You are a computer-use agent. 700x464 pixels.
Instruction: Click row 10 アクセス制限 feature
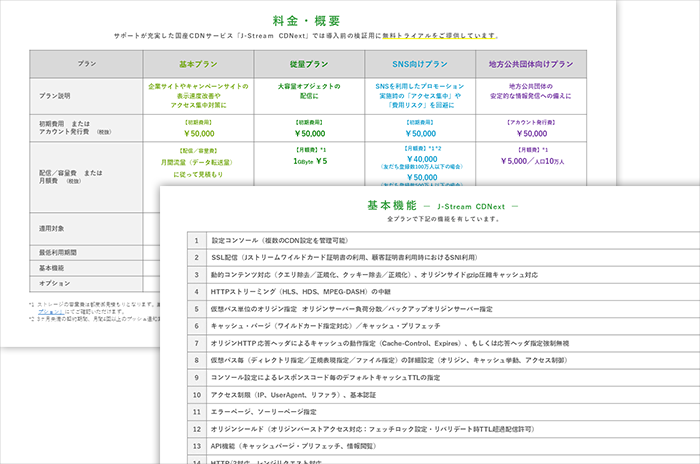293,395
